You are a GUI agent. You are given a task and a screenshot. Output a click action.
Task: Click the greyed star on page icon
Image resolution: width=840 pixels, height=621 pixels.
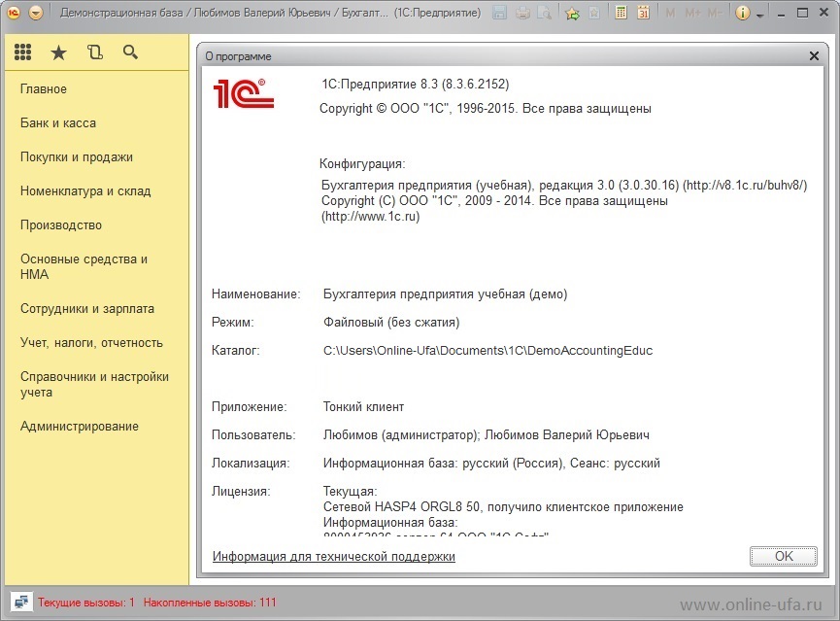(594, 13)
